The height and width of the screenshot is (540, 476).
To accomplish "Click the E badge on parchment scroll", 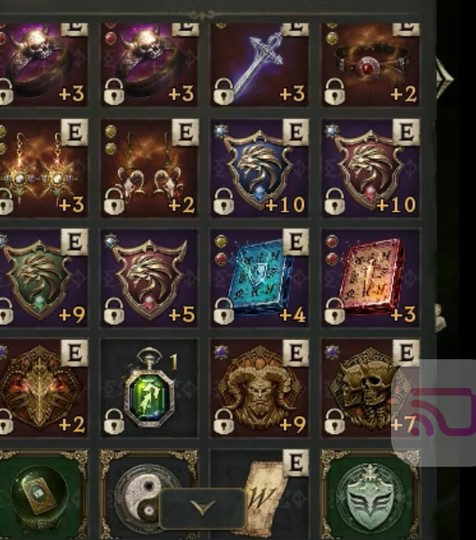I will (x=296, y=463).
